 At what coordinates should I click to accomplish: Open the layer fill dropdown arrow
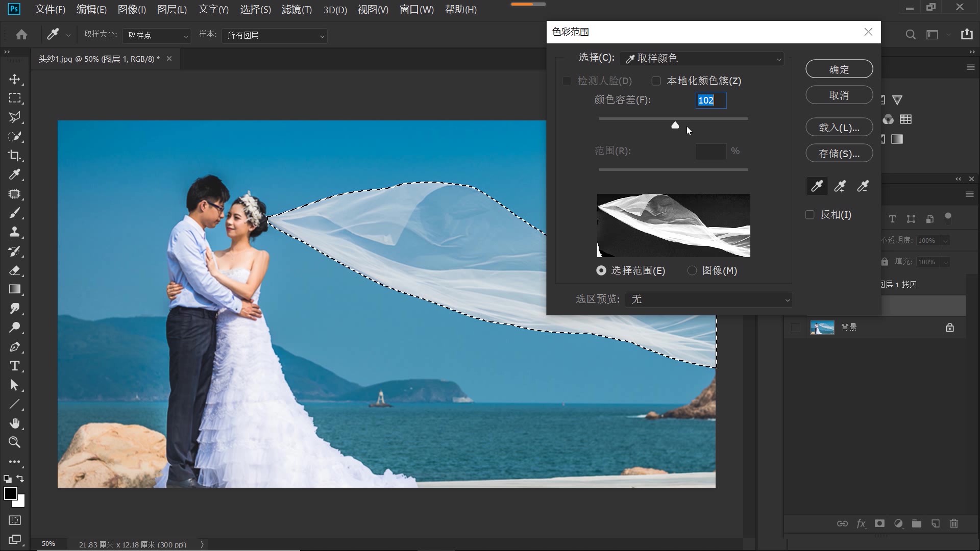(945, 262)
